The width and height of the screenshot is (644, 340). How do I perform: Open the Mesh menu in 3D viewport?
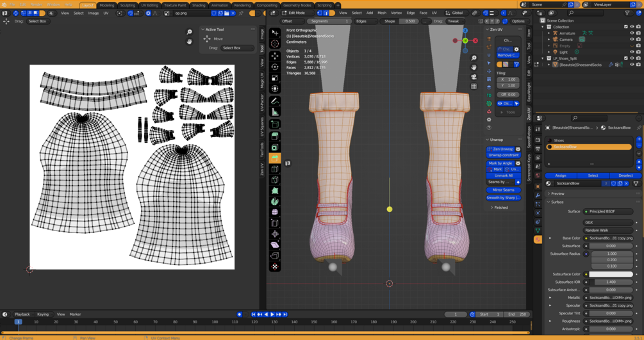(x=382, y=13)
